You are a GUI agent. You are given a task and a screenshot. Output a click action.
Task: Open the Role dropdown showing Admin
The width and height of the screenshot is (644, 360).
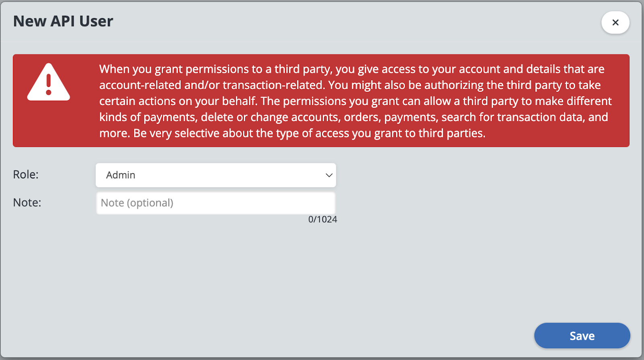215,175
